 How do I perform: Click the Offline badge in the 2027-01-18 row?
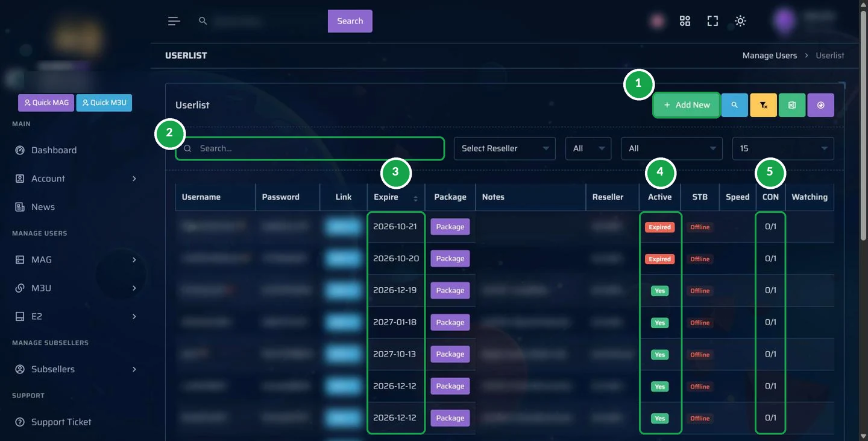coord(700,323)
